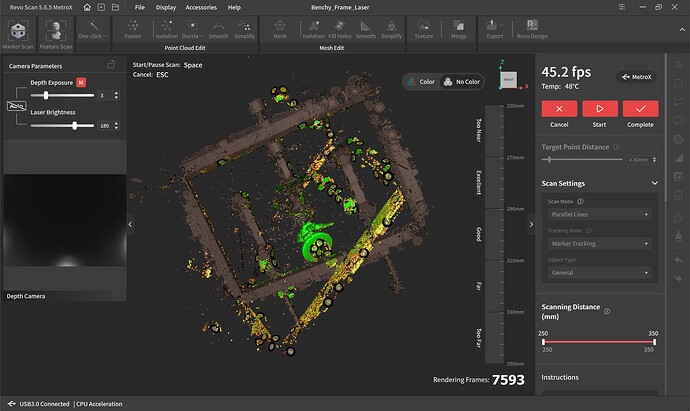This screenshot has height=411, width=690.
Task: Open the Scan Mode Parallel Lines dropdown
Action: pyautogui.click(x=599, y=214)
